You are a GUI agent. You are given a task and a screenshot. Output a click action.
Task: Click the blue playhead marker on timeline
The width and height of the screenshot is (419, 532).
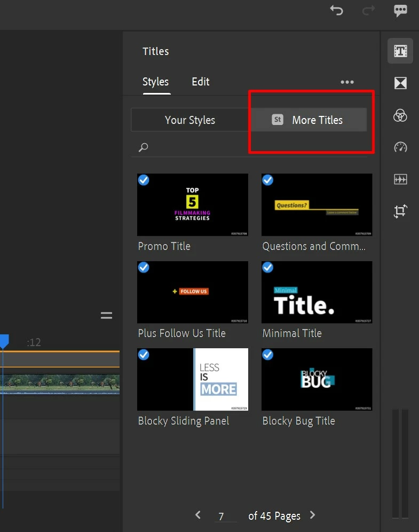point(4,341)
